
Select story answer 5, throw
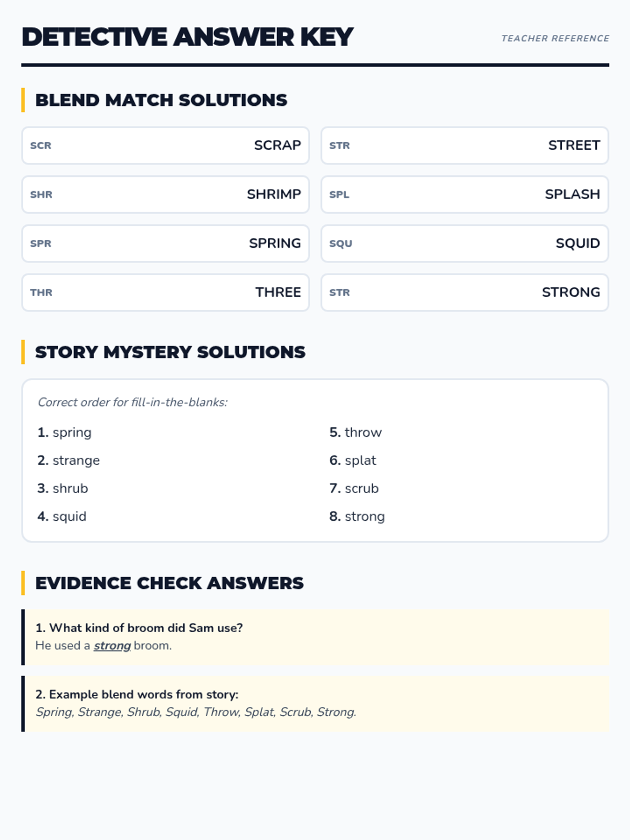[355, 433]
